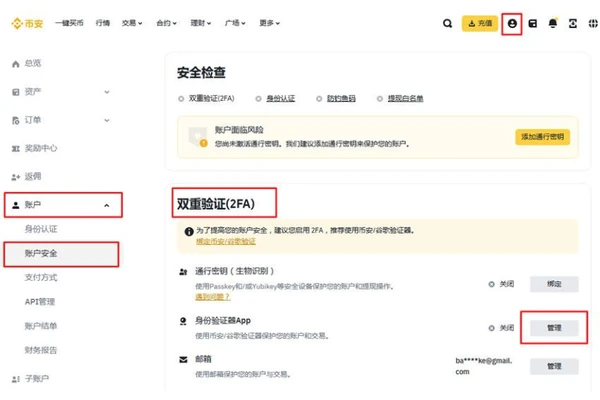This screenshot has width=600, height=400.
Task: Expand the 订单 sidebar section chevron
Action: coord(107,120)
